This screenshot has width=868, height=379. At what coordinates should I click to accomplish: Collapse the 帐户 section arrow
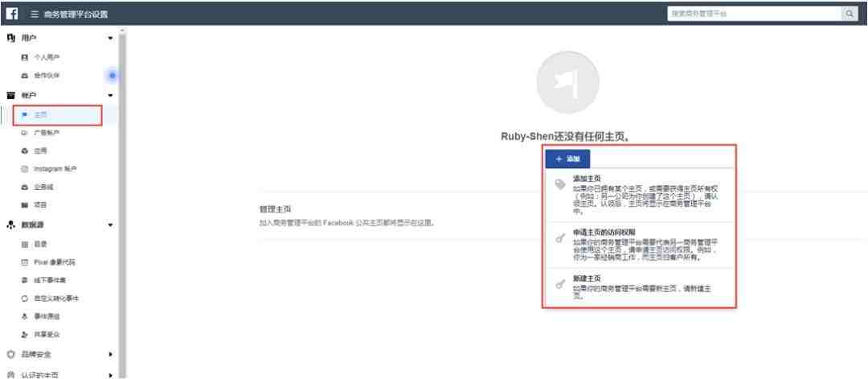pyautogui.click(x=110, y=96)
